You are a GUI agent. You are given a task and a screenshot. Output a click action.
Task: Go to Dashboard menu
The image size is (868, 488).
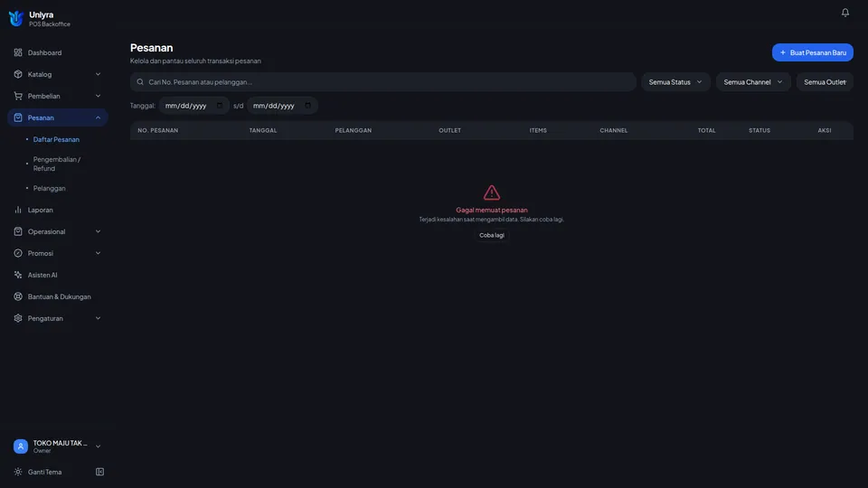(58, 52)
